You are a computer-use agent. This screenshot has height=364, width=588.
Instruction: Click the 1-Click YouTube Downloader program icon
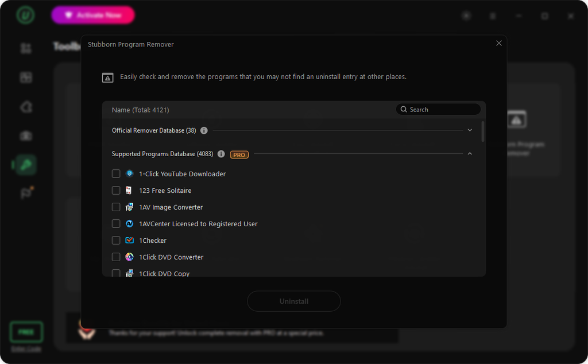[x=129, y=173]
